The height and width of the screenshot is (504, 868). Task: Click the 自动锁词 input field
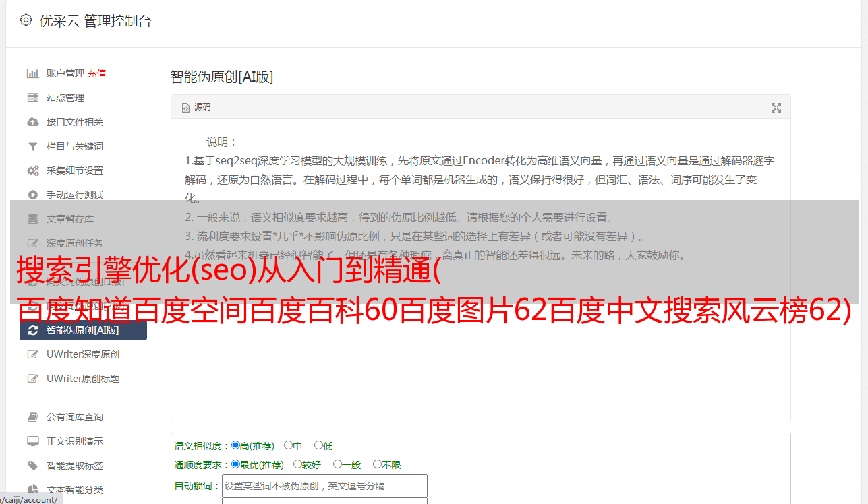tap(324, 486)
